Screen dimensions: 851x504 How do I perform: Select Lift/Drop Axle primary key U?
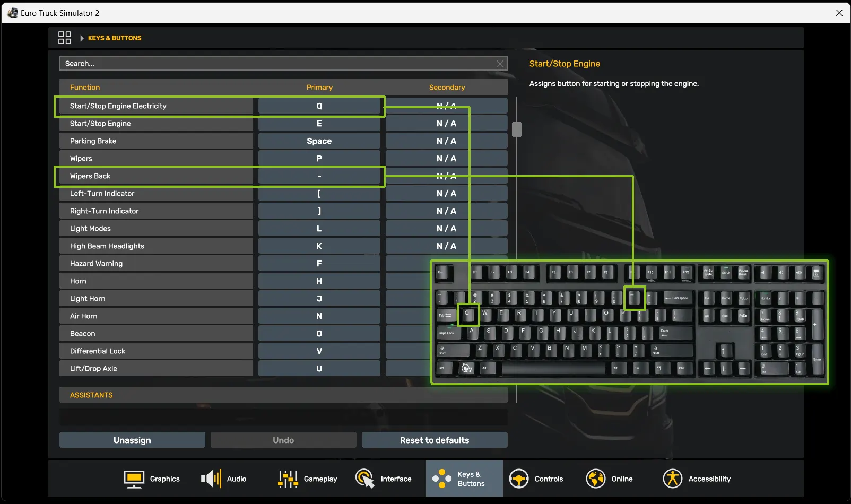point(319,369)
